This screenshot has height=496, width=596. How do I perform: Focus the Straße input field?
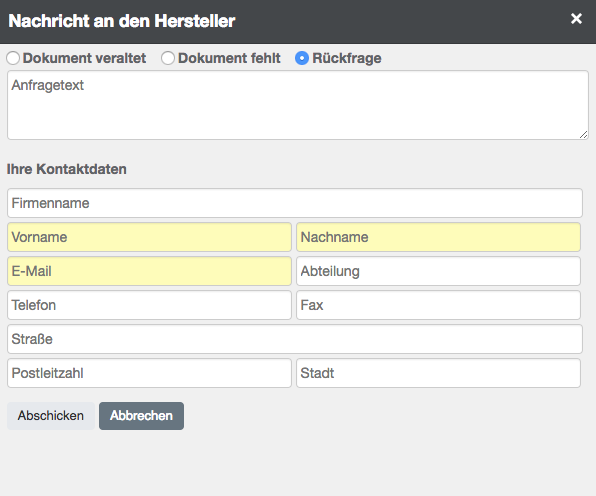click(295, 339)
